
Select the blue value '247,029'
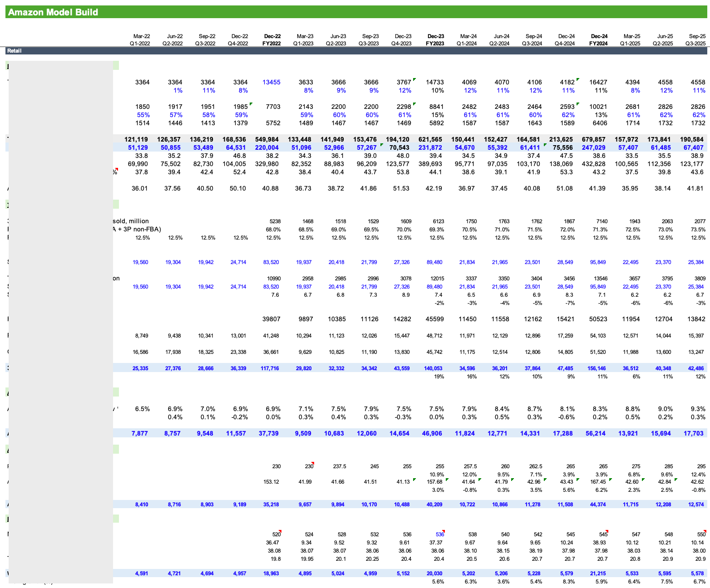click(596, 147)
